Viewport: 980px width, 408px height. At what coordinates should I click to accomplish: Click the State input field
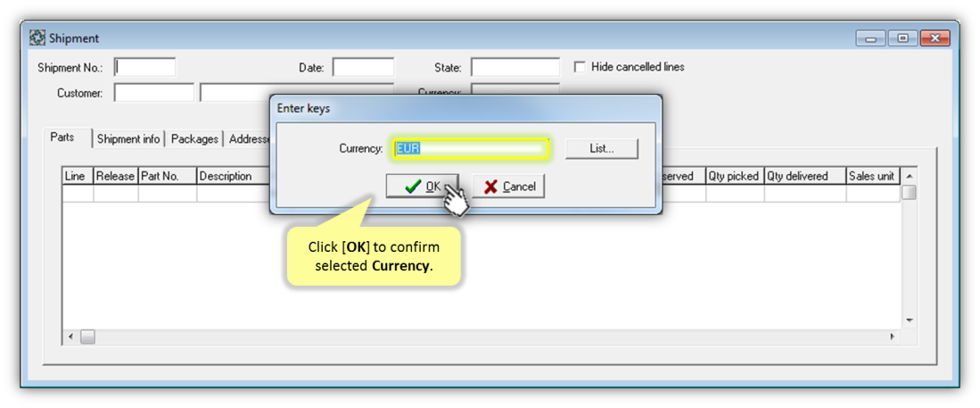(x=515, y=67)
